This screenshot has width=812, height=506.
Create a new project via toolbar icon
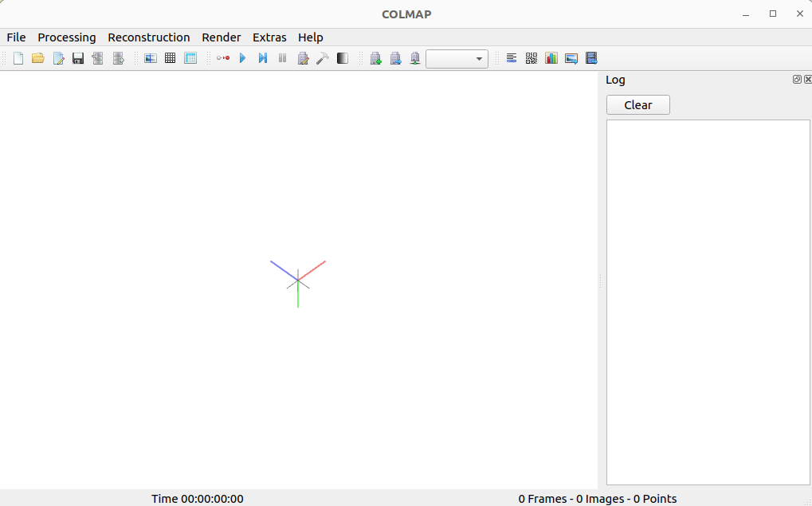(x=18, y=58)
